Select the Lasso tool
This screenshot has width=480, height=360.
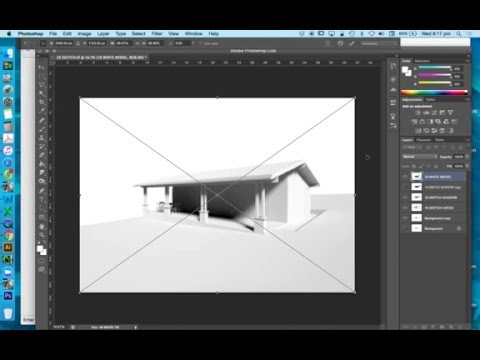coord(42,85)
